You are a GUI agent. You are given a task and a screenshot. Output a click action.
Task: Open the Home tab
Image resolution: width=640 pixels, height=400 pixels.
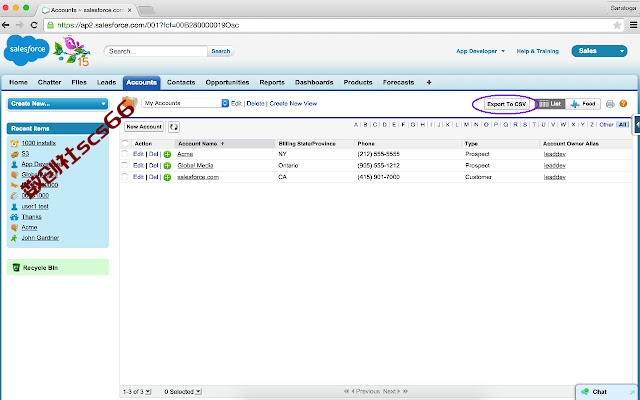click(18, 82)
